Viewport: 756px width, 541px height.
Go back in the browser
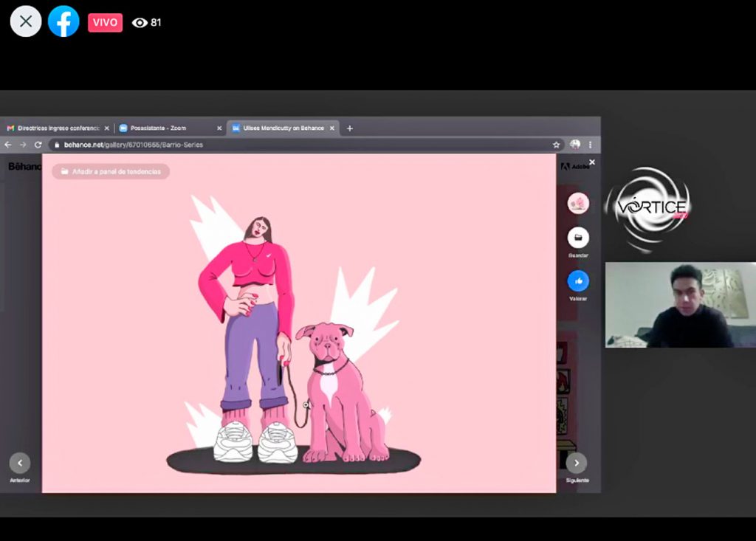click(8, 145)
